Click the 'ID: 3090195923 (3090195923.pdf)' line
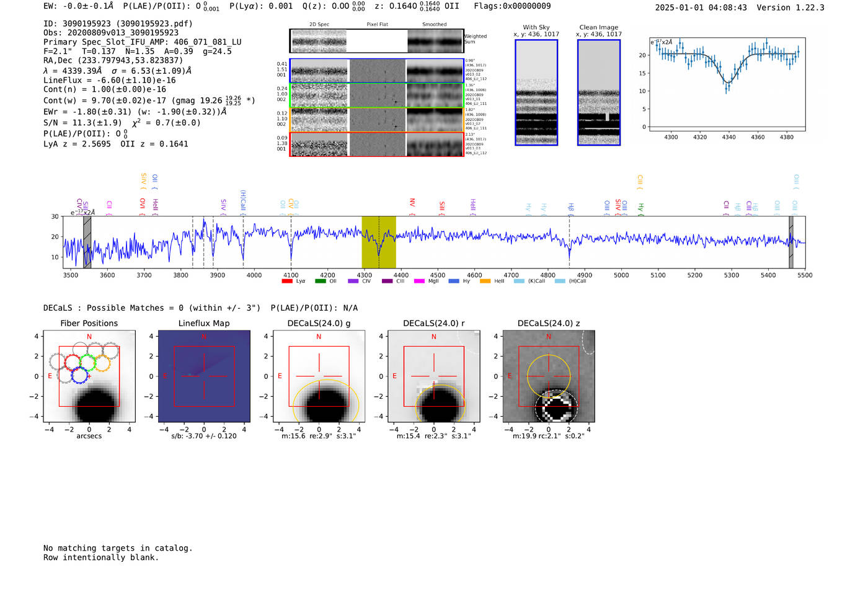Image resolution: width=868 pixels, height=591 pixels. [118, 24]
